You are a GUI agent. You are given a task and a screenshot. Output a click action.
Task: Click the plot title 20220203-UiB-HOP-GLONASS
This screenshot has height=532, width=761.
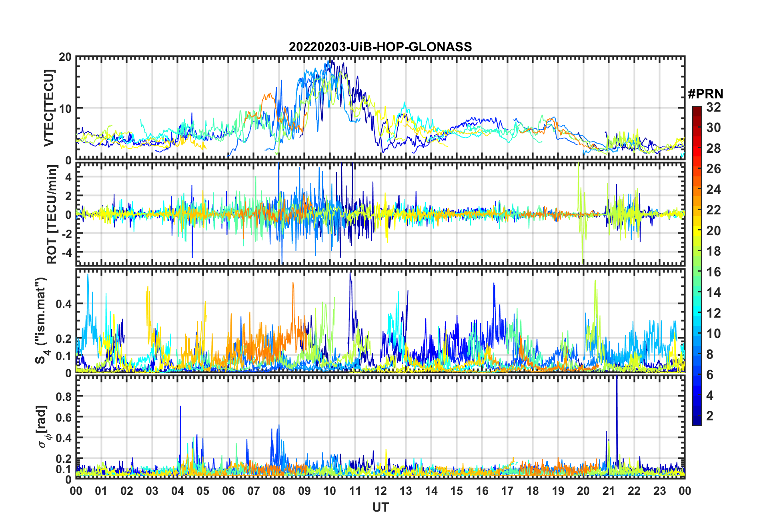tap(380, 47)
